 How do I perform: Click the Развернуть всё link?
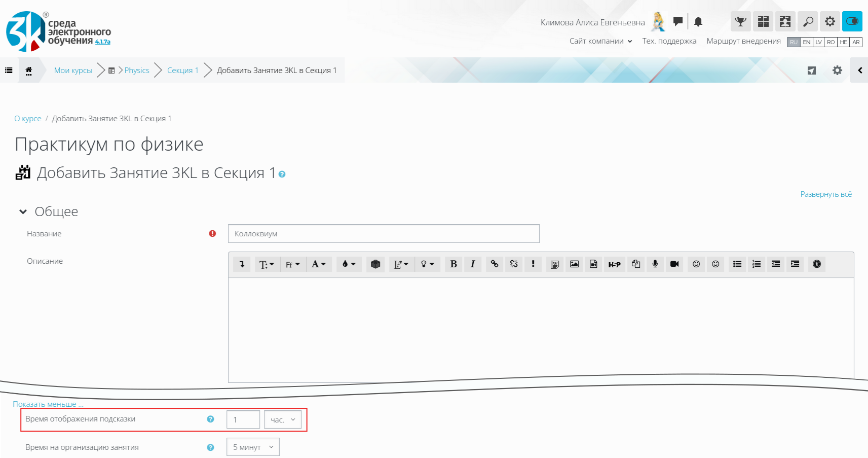point(825,194)
